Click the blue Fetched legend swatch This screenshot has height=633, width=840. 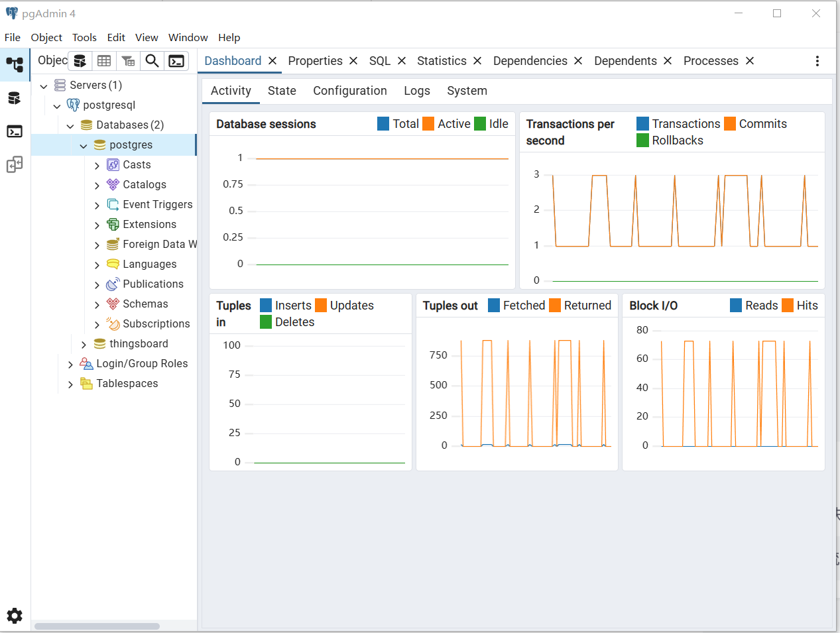(x=494, y=306)
